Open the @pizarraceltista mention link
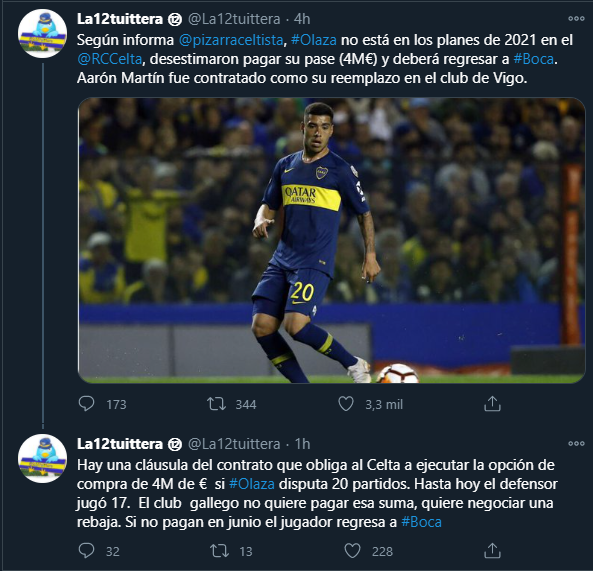This screenshot has height=571, width=593. click(231, 40)
